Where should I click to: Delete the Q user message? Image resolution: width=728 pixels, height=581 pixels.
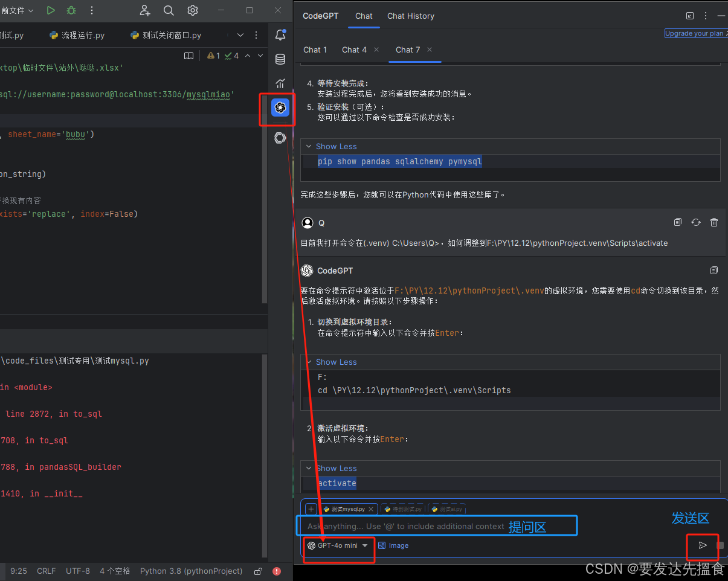(714, 222)
